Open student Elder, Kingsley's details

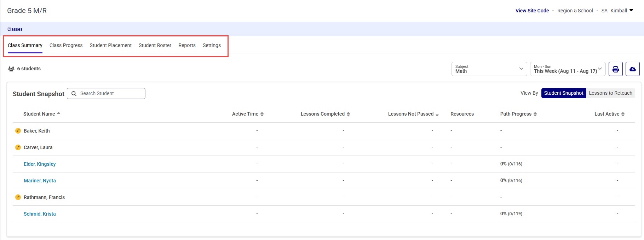(x=40, y=164)
